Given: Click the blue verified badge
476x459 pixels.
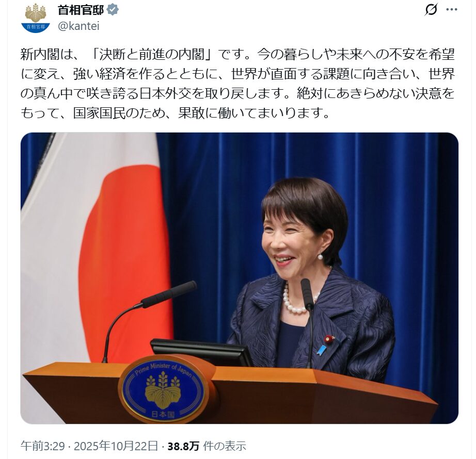Looking at the screenshot, I should [x=113, y=10].
